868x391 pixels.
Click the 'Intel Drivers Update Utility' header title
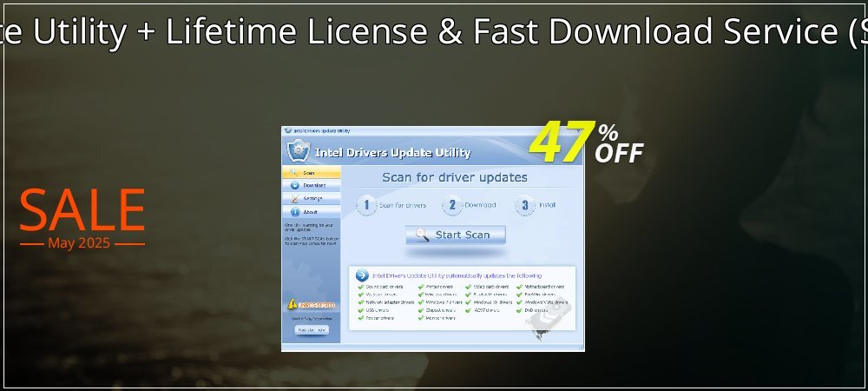392,153
